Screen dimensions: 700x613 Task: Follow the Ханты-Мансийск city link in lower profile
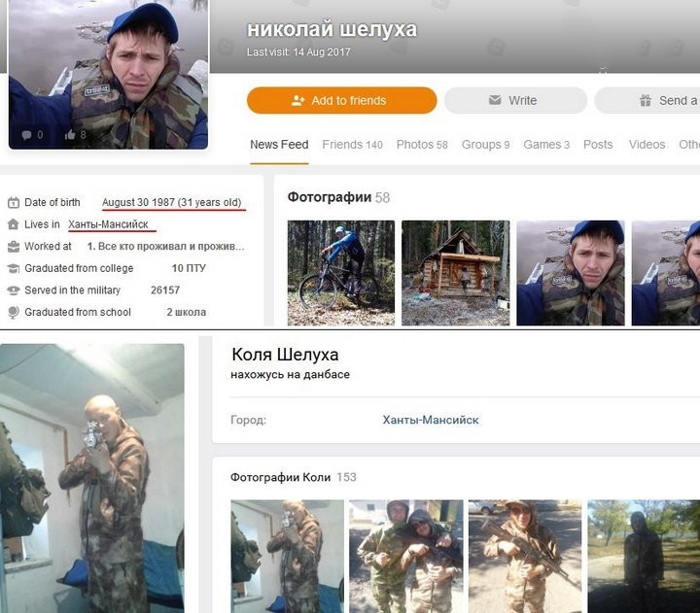pyautogui.click(x=431, y=420)
